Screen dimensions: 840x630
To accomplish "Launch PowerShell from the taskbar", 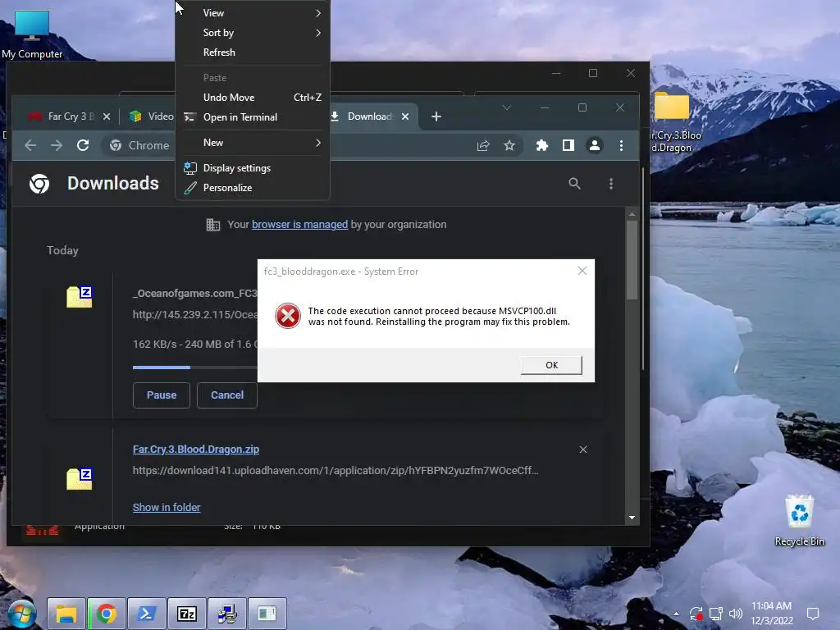I will click(147, 614).
